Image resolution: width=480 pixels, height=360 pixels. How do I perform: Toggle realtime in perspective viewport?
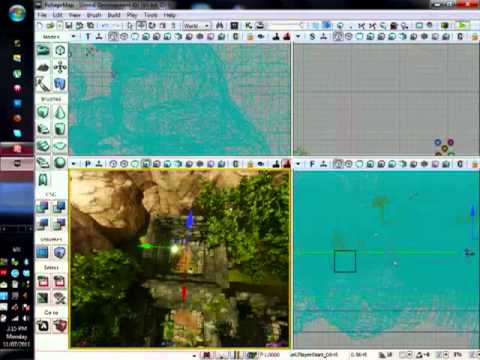(x=99, y=164)
